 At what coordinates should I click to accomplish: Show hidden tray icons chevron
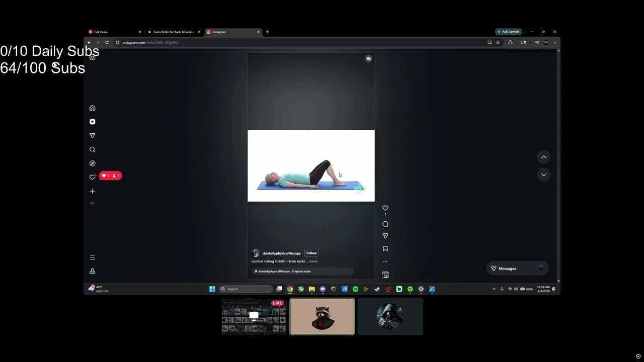pyautogui.click(x=494, y=289)
